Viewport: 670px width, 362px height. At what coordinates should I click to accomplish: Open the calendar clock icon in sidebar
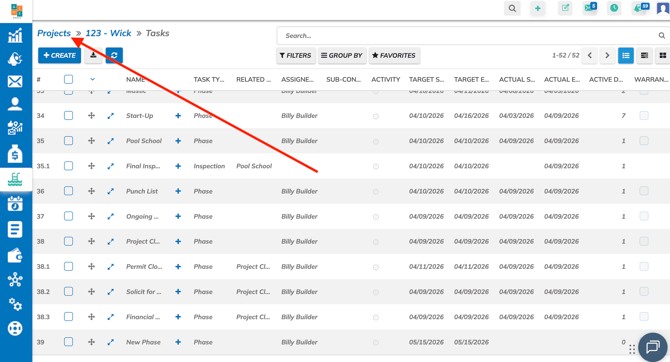coord(15,204)
